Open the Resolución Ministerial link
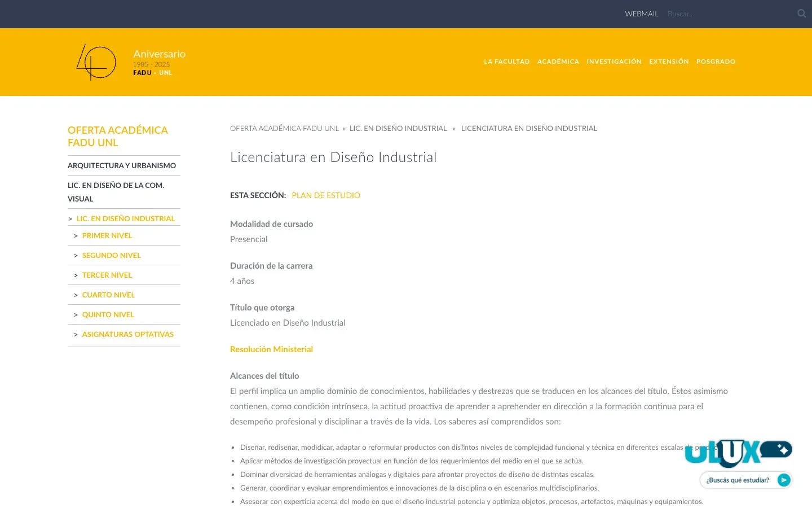 click(271, 349)
